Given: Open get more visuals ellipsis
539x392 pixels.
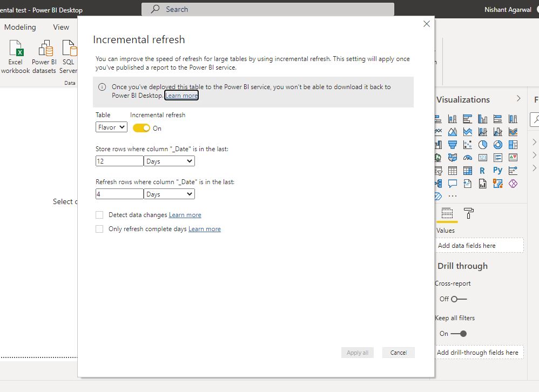Looking at the screenshot, I should pyautogui.click(x=453, y=196).
